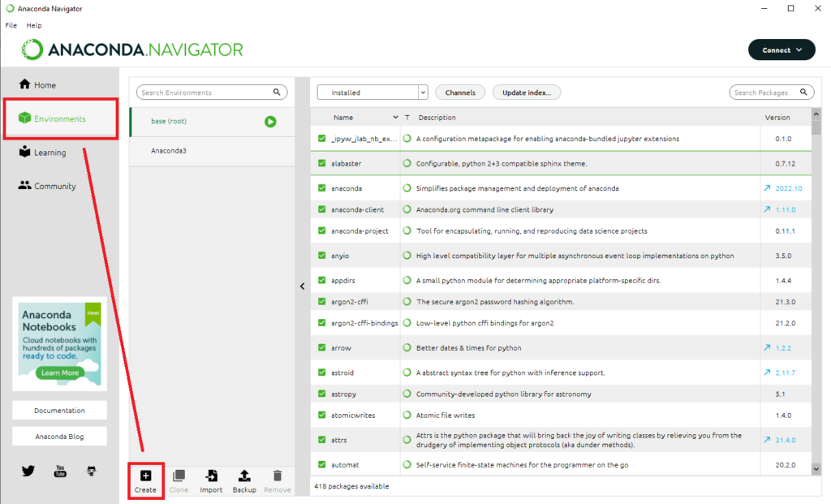The height and width of the screenshot is (504, 831).
Task: Open the Twitter icon link
Action: pyautogui.click(x=28, y=471)
